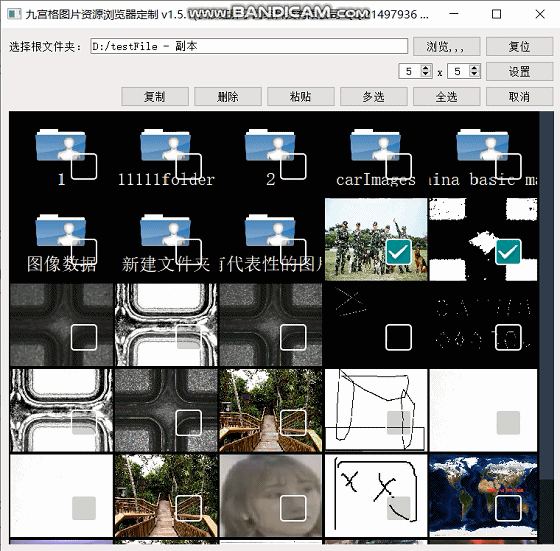560x551 pixels.
Task: Open the carImages folder icon
Action: pos(375,145)
